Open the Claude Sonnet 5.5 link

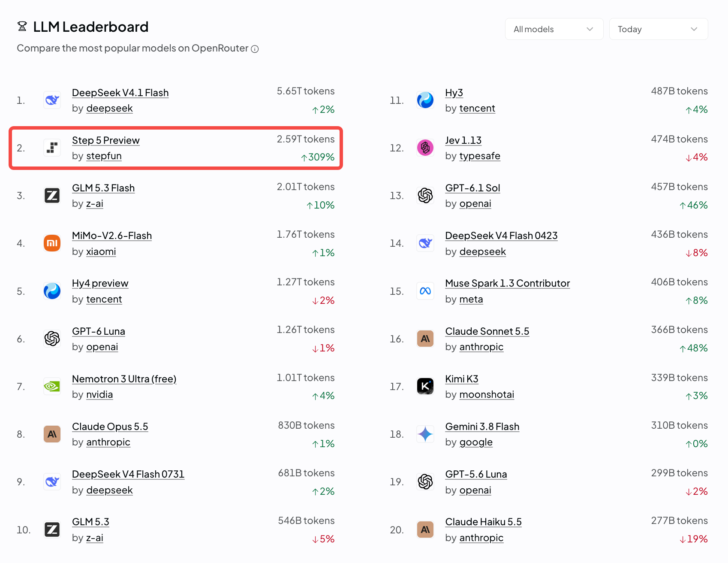point(487,331)
